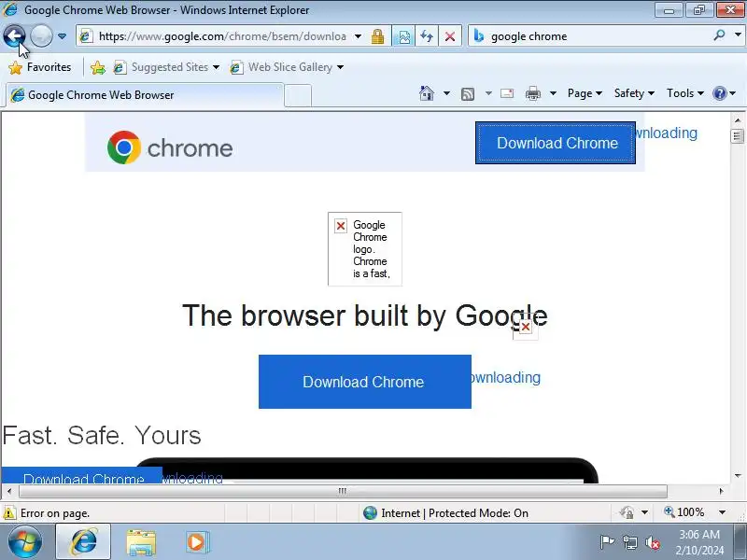Click Internet Explorer taskbar icon
Viewport: 747px width, 560px height.
84,542
